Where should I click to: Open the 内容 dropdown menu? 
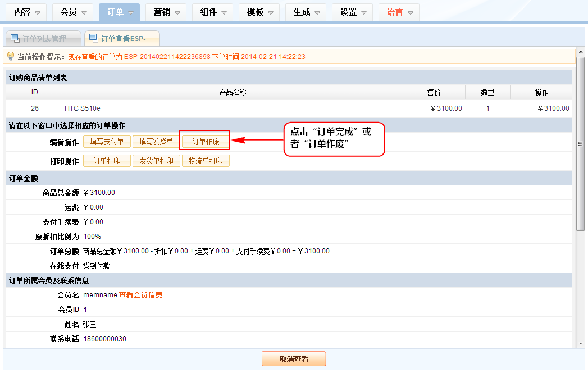click(x=26, y=12)
